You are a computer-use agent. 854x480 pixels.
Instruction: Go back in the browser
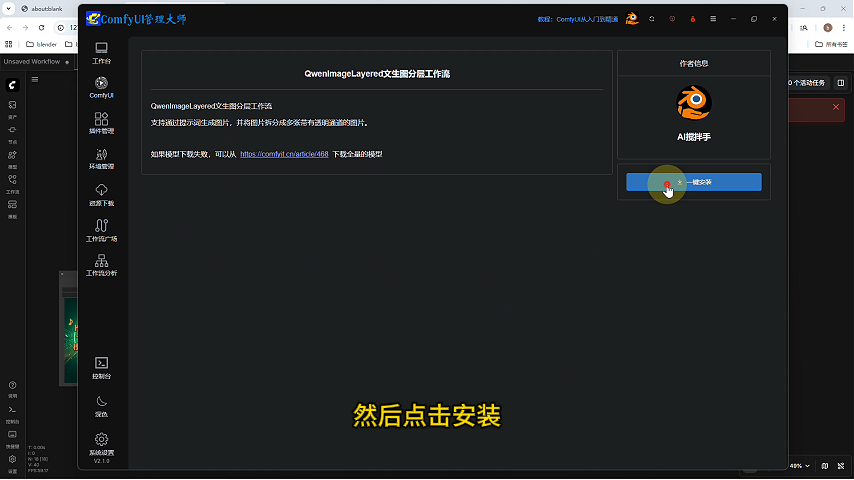[x=9, y=27]
